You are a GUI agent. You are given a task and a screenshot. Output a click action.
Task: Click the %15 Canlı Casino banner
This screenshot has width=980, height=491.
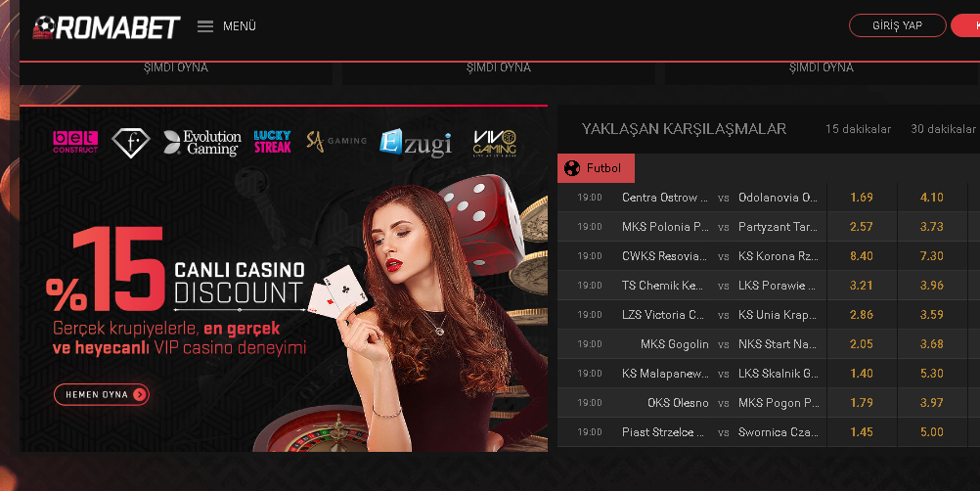click(284, 279)
